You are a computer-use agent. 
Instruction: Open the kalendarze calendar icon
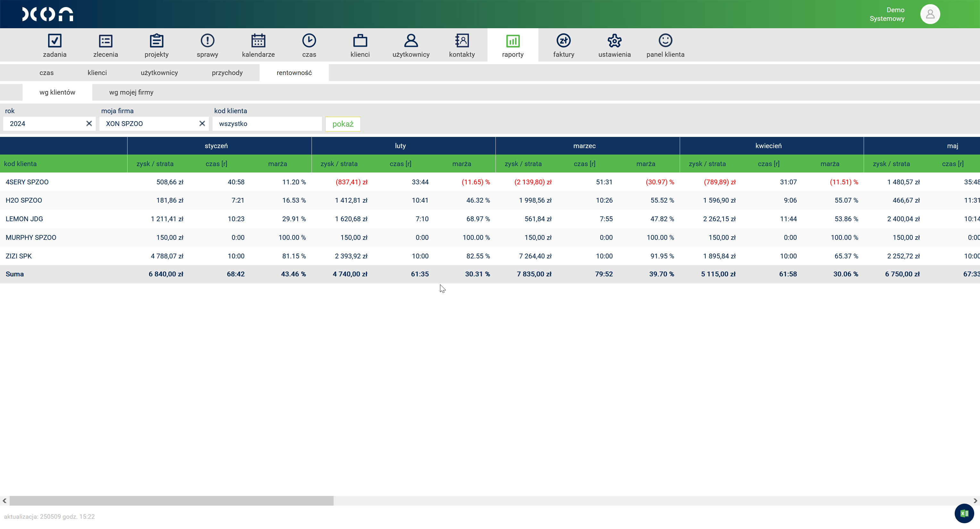coord(258,40)
